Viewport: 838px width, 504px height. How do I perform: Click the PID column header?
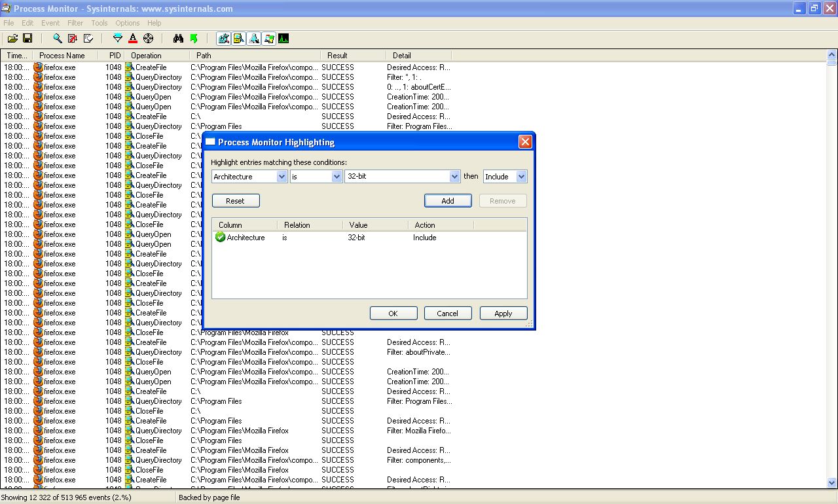click(x=111, y=56)
